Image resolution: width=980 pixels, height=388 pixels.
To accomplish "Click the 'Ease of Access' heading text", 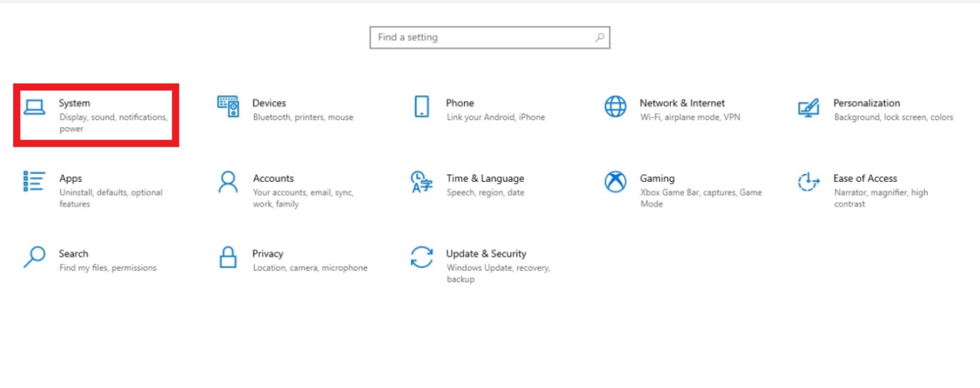I will [x=865, y=178].
